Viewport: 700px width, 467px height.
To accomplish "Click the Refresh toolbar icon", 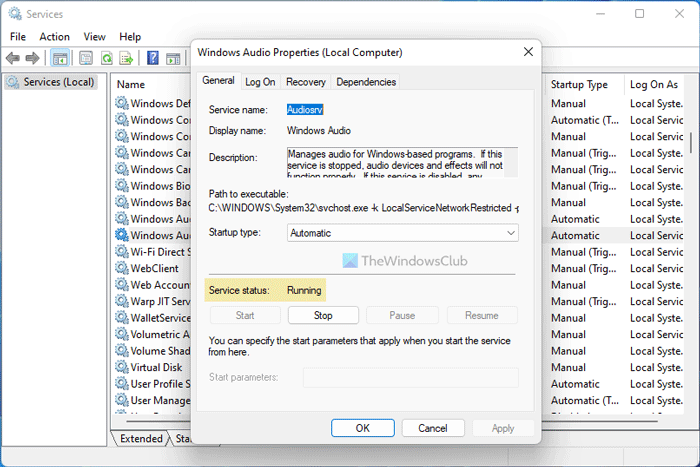I will click(107, 58).
